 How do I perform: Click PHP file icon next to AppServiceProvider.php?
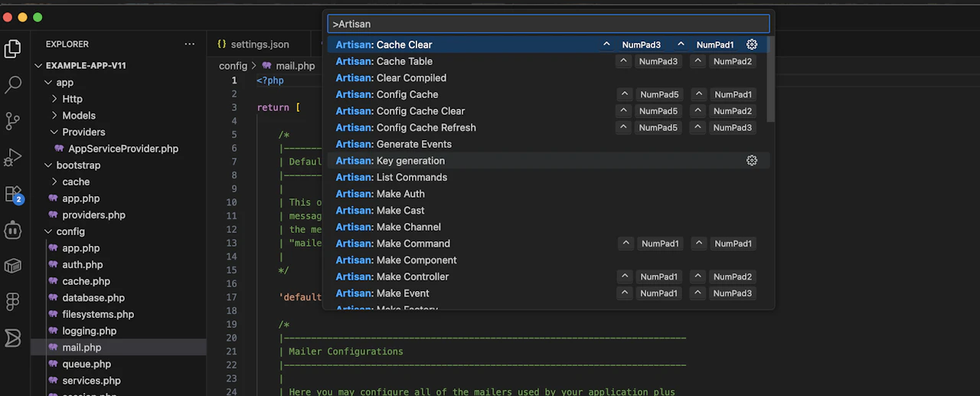pyautogui.click(x=59, y=149)
